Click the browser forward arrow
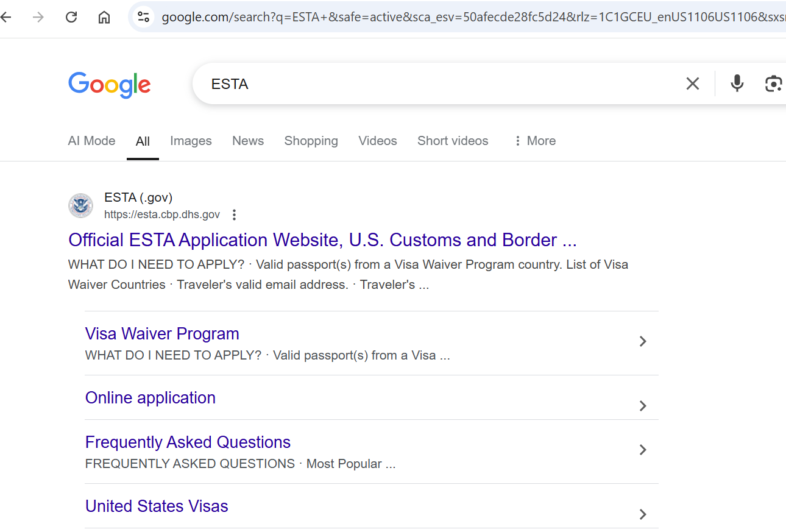 [x=38, y=17]
